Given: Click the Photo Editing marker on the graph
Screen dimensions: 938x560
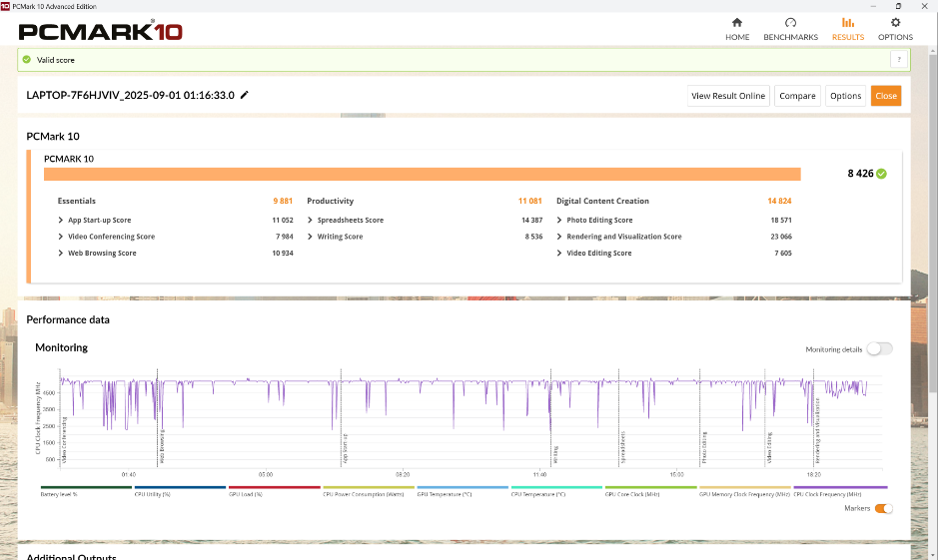Looking at the screenshot, I should click(x=704, y=447).
